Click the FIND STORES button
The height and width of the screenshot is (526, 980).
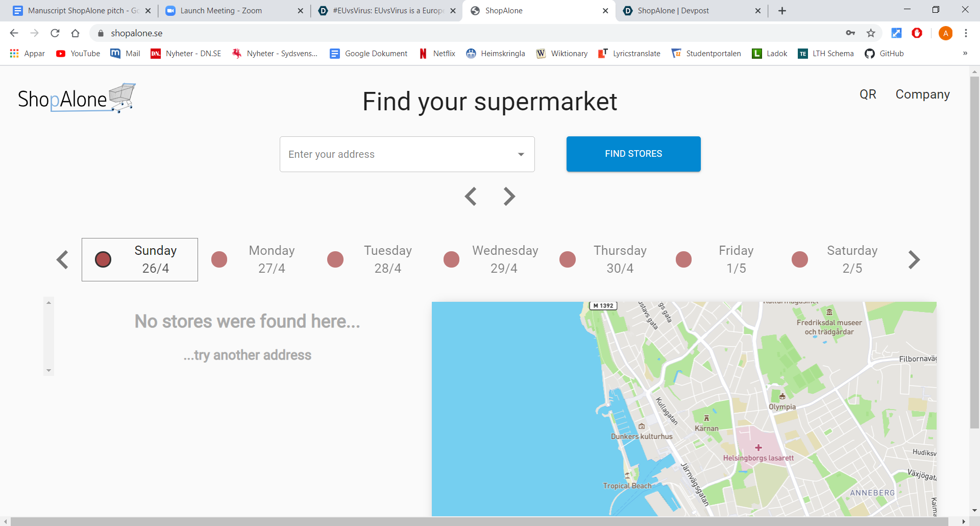(x=633, y=154)
